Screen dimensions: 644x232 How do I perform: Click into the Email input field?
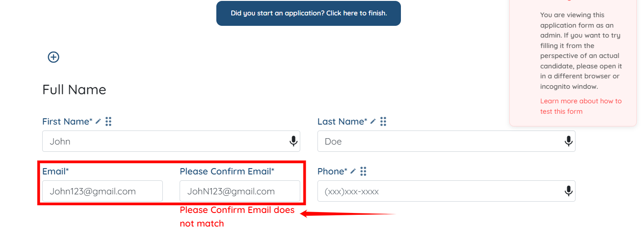102,191
